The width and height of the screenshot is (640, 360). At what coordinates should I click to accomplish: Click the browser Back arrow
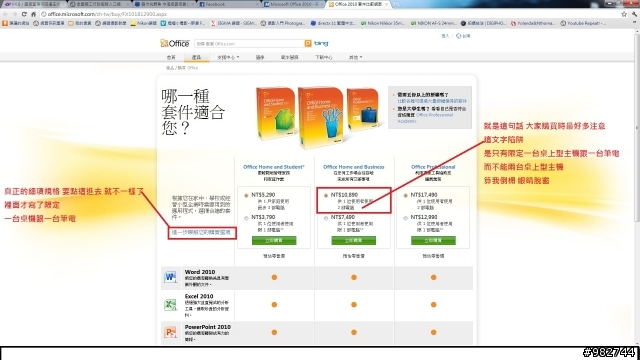(x=5, y=14)
